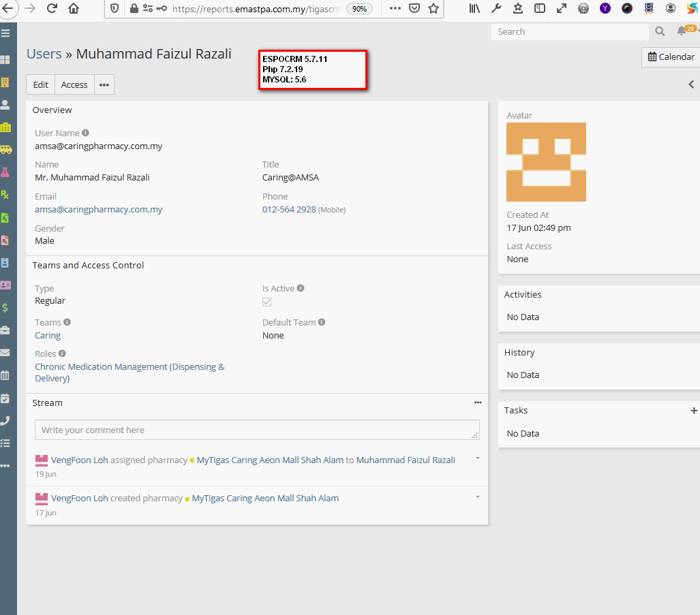Open the Caring team link
This screenshot has width=700, height=615.
[48, 336]
